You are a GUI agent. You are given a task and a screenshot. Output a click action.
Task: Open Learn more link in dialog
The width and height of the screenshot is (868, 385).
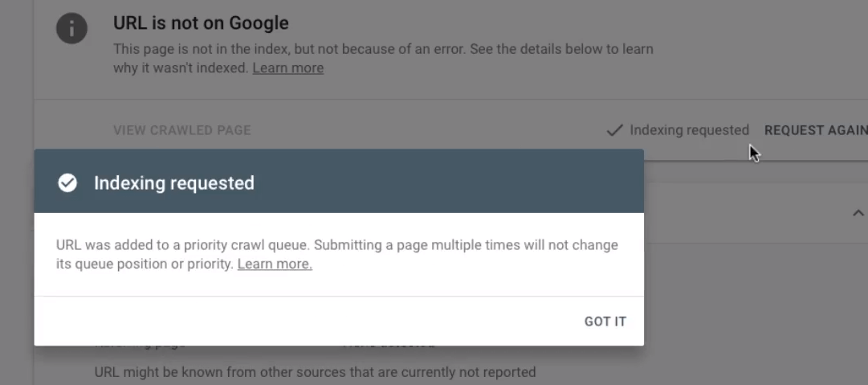pyautogui.click(x=275, y=264)
